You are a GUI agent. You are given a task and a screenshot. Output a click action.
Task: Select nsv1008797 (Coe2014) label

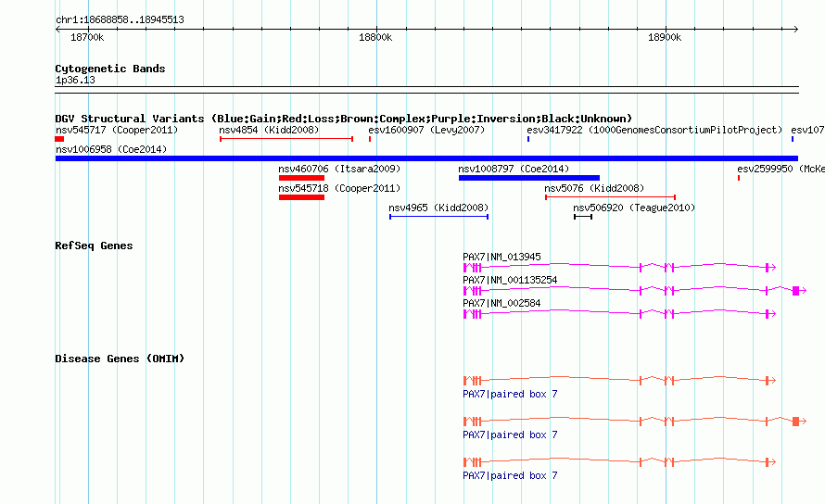[x=514, y=169]
